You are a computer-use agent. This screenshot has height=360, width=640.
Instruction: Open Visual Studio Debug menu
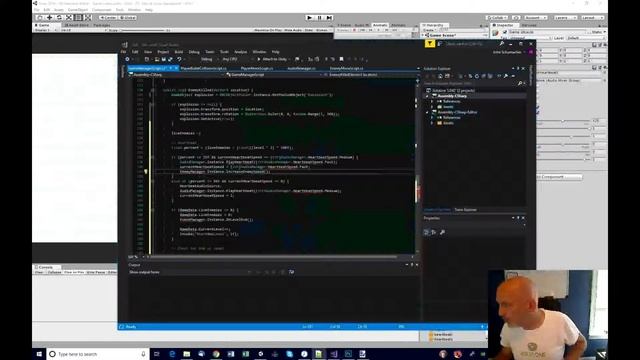tap(194, 52)
